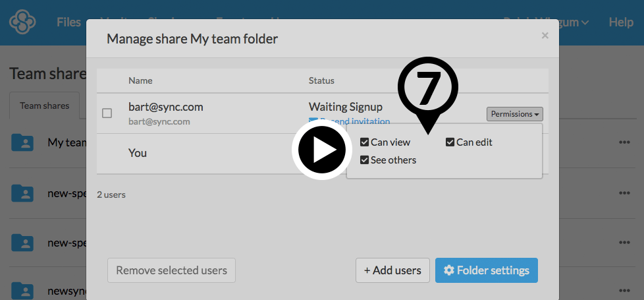The width and height of the screenshot is (644, 300).
Task: Open the more options dots for My team folder
Action: [624, 142]
